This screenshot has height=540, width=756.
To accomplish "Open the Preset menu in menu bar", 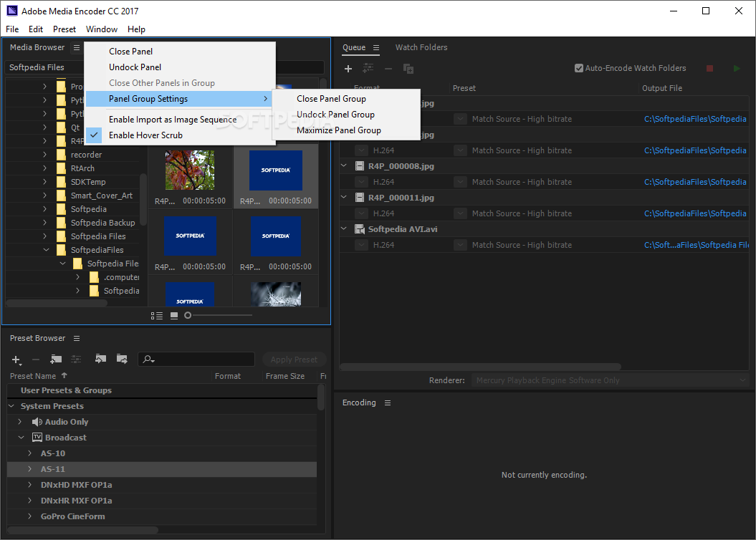I will pos(64,29).
